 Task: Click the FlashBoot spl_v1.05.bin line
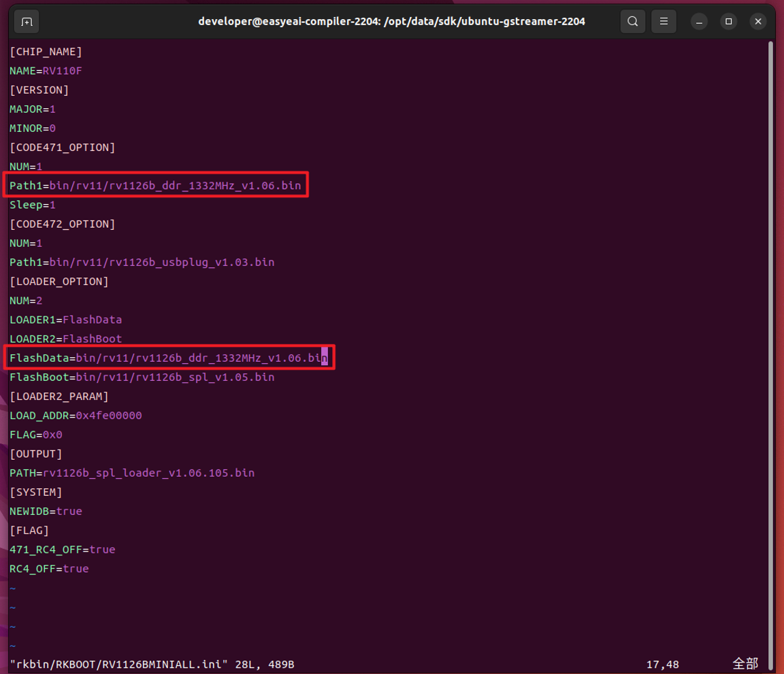click(x=142, y=377)
